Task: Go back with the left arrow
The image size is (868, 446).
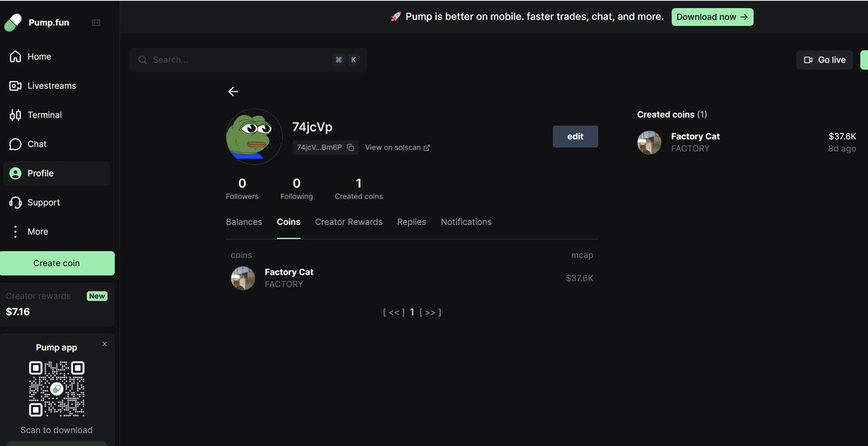Action: pos(233,92)
